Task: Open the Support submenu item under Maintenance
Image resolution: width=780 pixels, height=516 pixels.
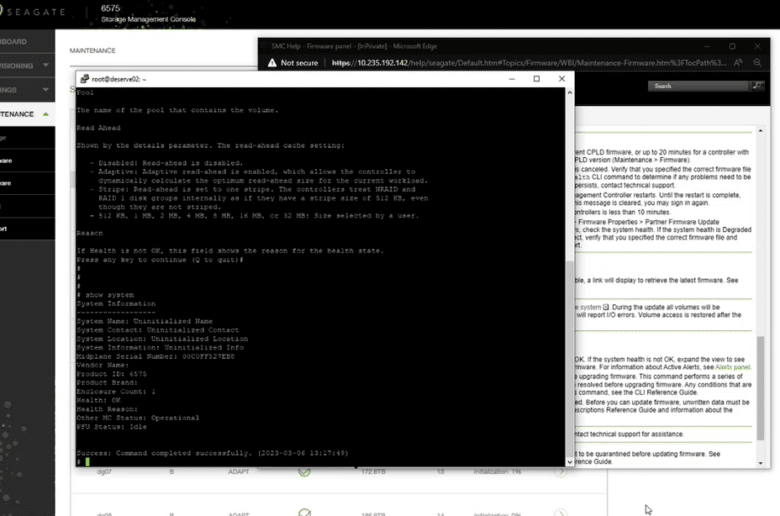Action: point(27,229)
